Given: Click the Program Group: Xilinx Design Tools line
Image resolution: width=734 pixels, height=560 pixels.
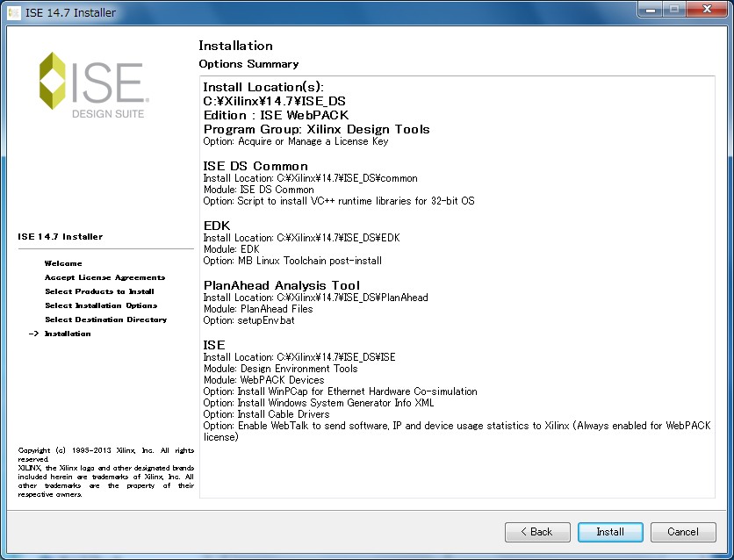Looking at the screenshot, I should click(x=316, y=129).
